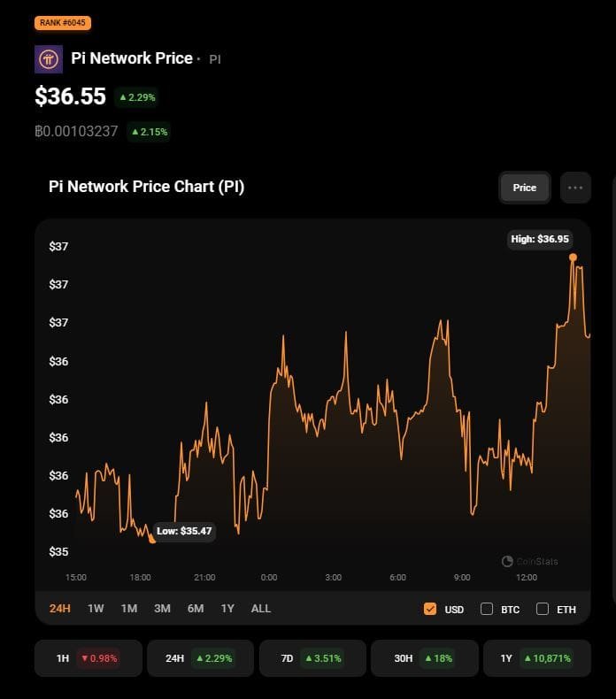The height and width of the screenshot is (699, 616).
Task: Click the High $36.95 chart marker
Action: click(x=573, y=257)
